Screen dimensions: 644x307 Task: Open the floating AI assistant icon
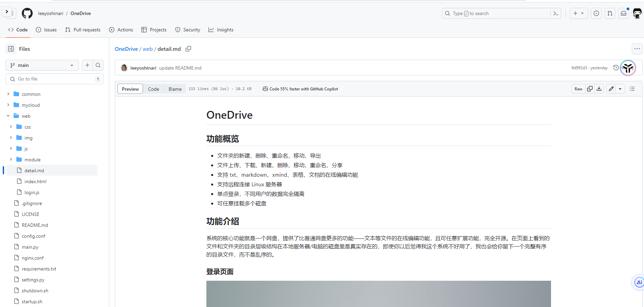[639, 282]
